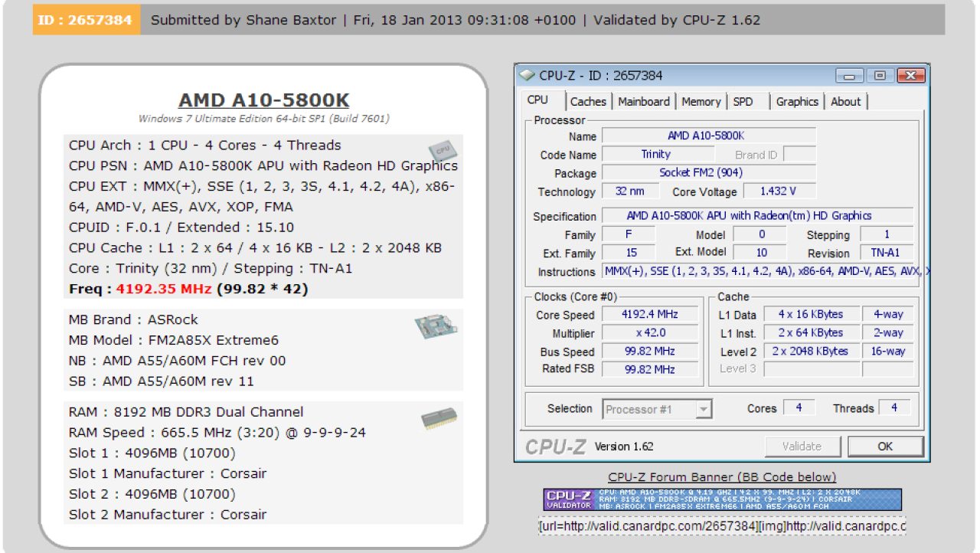980x553 pixels.
Task: Click the CPU-Z Validator forum banner image
Action: point(722,499)
